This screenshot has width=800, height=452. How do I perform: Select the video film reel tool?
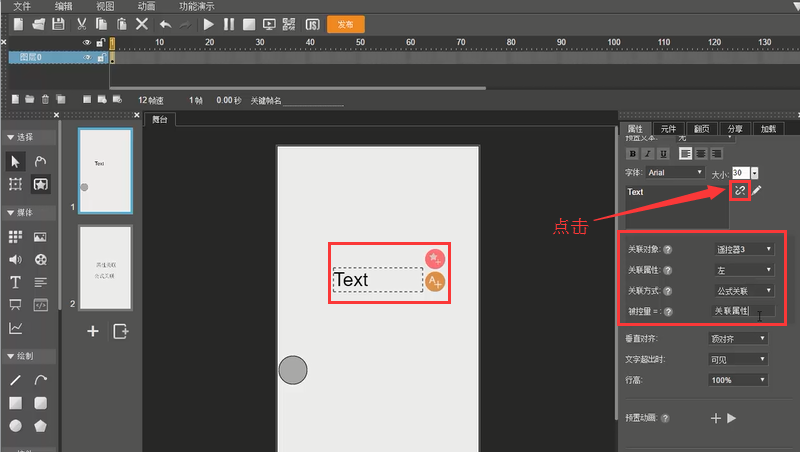point(40,259)
